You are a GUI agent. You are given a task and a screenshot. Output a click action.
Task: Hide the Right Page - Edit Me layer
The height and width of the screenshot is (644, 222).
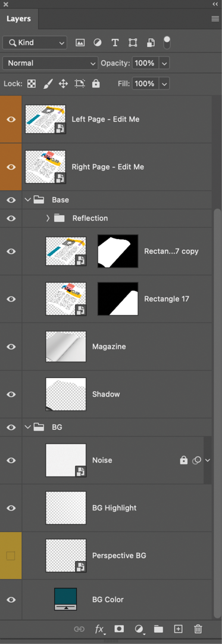tap(11, 167)
